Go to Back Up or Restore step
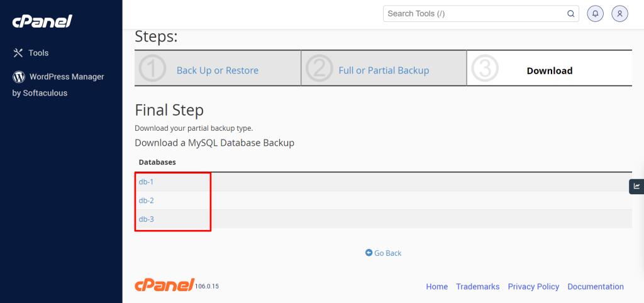Screen dimensions: 644x303 pos(217,70)
